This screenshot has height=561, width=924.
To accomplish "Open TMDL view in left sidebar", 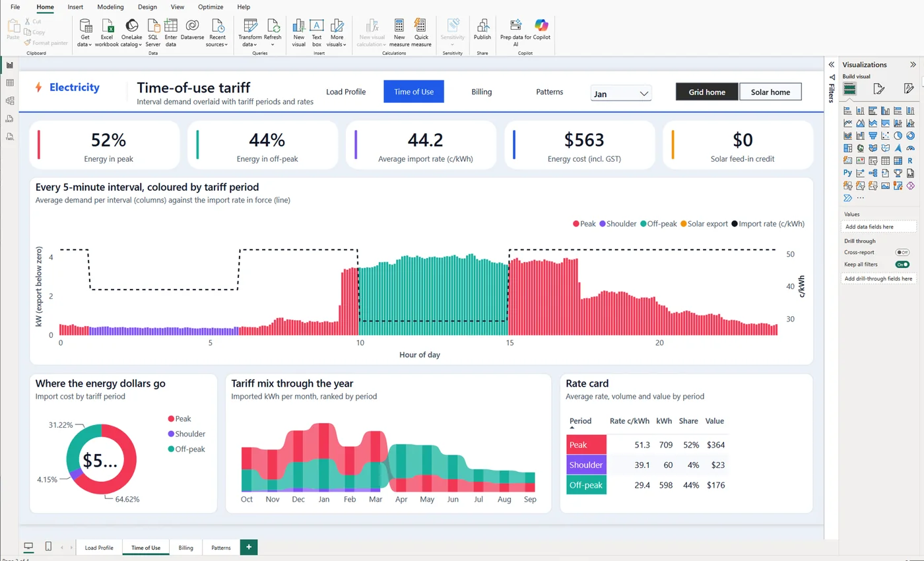I will [10, 136].
